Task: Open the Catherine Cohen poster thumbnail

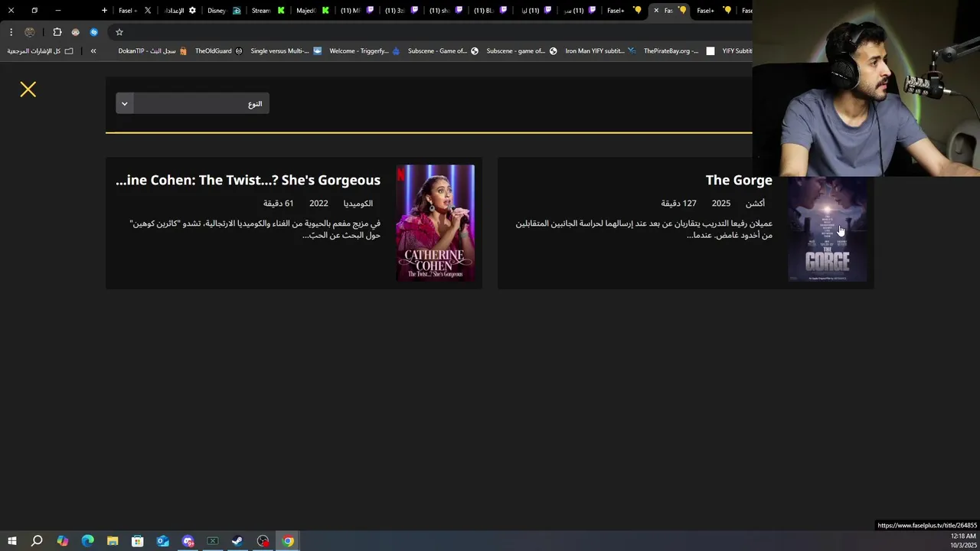Action: click(435, 223)
